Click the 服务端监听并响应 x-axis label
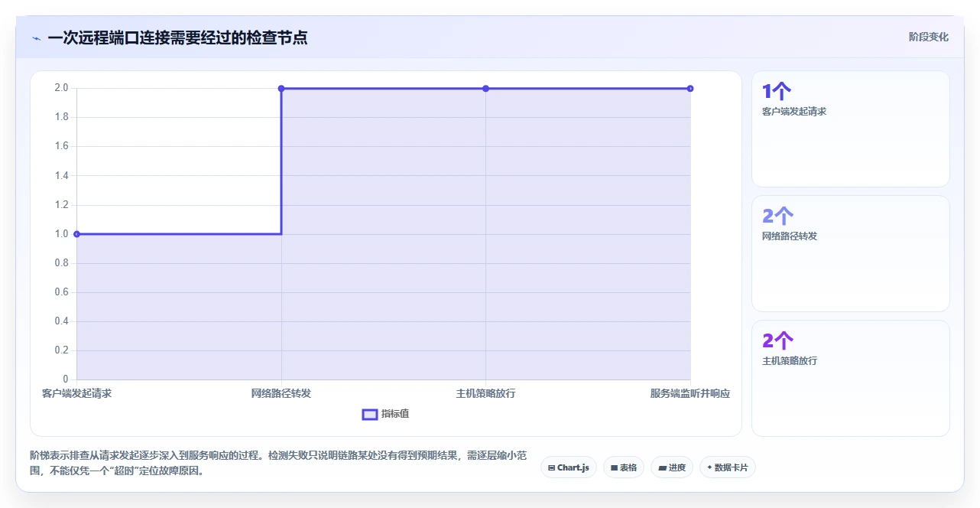 pos(690,393)
